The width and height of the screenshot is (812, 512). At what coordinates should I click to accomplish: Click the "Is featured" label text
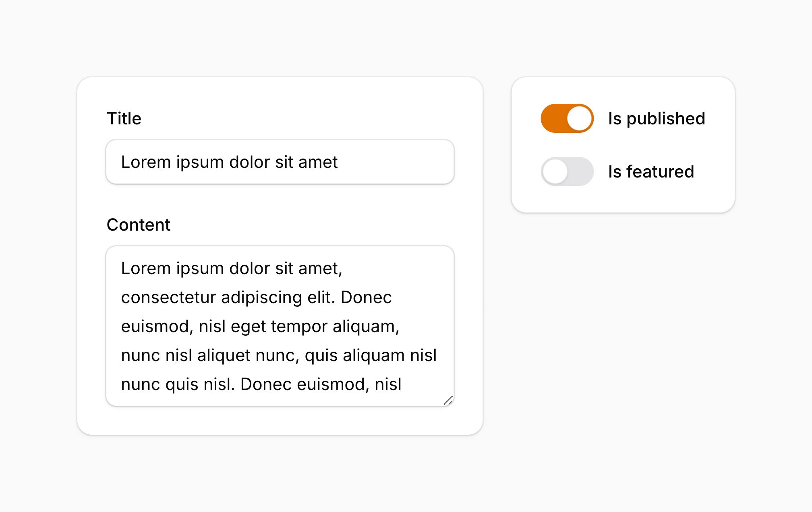tap(651, 171)
